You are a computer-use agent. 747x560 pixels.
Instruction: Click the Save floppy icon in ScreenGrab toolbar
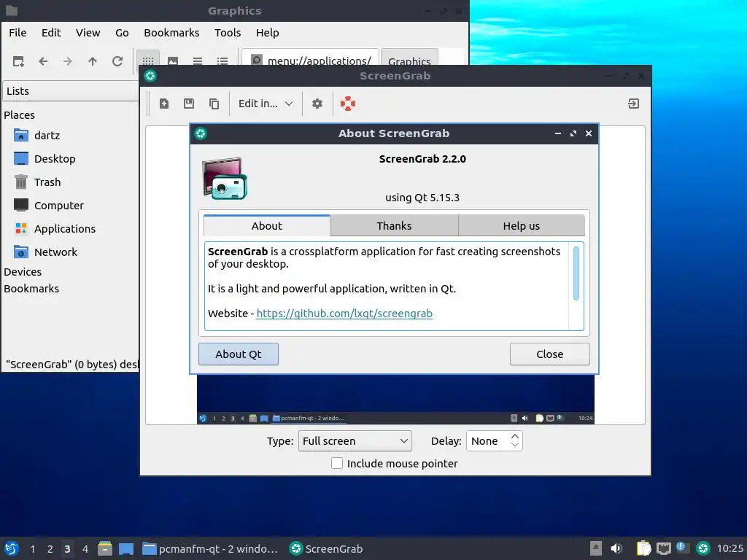click(189, 104)
